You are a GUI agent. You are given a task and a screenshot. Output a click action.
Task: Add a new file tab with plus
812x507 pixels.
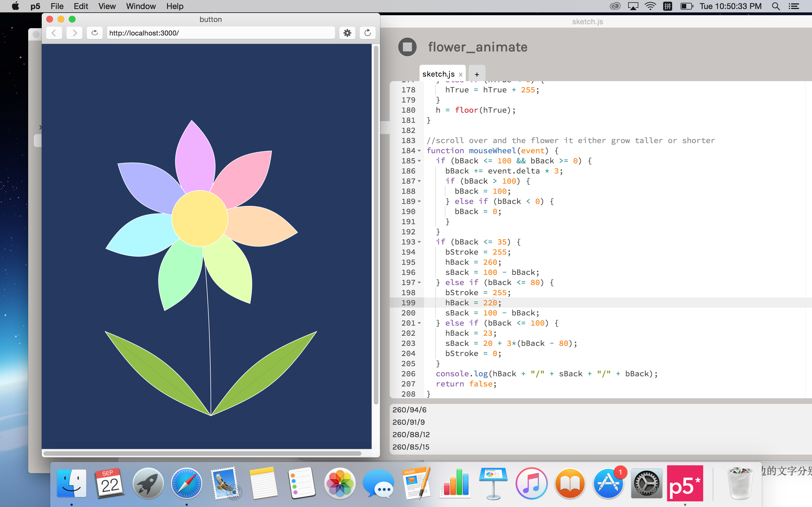[x=477, y=74]
